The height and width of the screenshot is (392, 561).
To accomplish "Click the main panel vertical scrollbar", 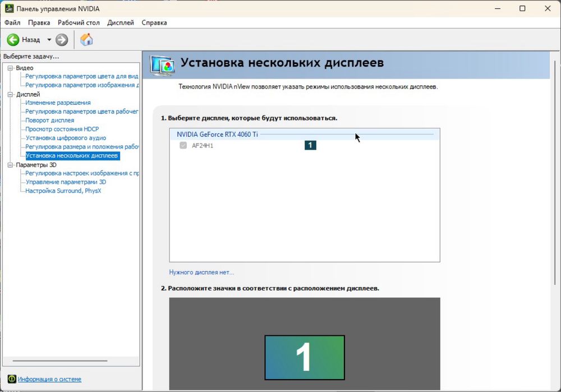I will (555, 172).
